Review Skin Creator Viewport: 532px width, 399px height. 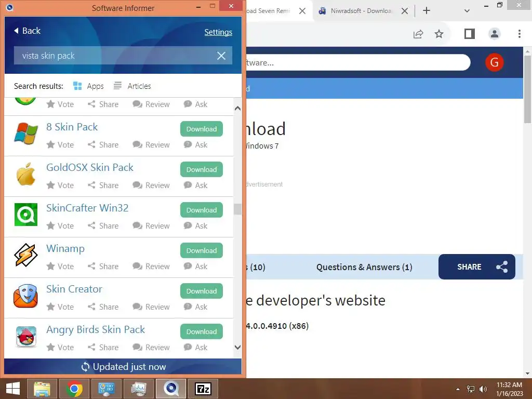151,307
